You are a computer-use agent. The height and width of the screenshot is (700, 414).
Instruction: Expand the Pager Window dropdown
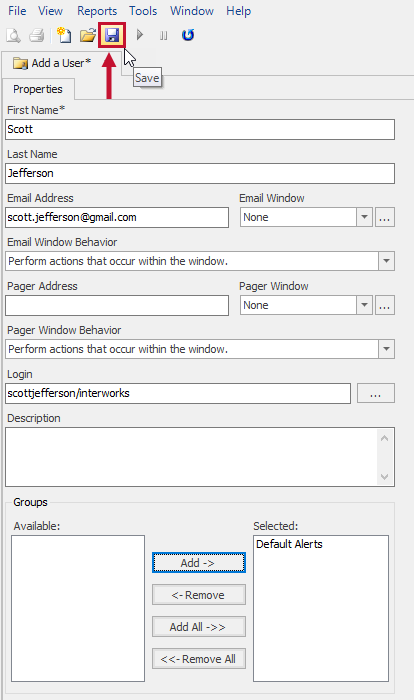point(364,305)
